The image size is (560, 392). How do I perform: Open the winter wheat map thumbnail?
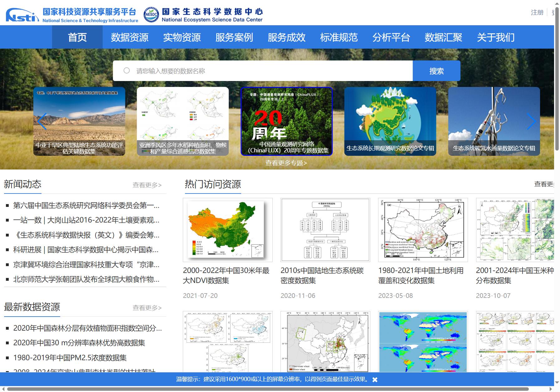pyautogui.click(x=325, y=342)
